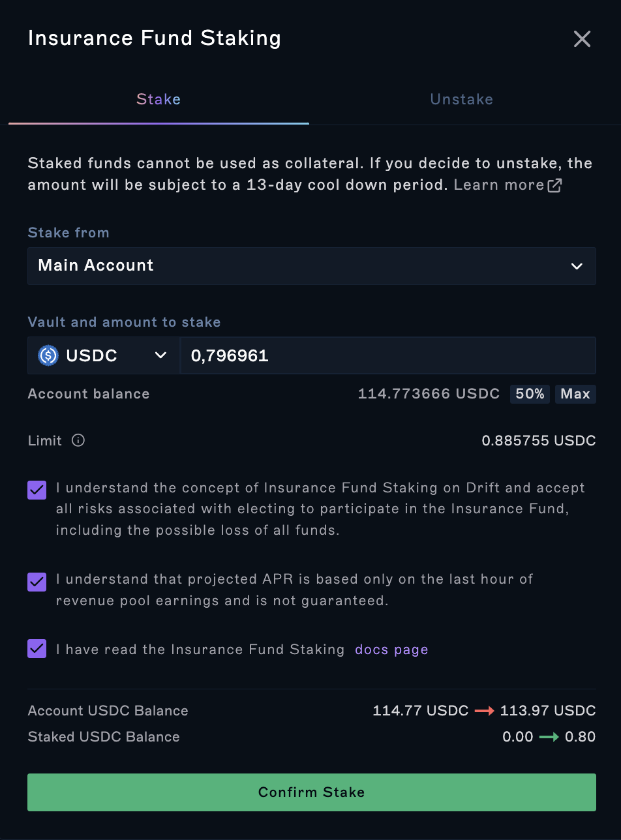The height and width of the screenshot is (840, 621).
Task: Uncheck the read docs page checkbox
Action: click(37, 649)
